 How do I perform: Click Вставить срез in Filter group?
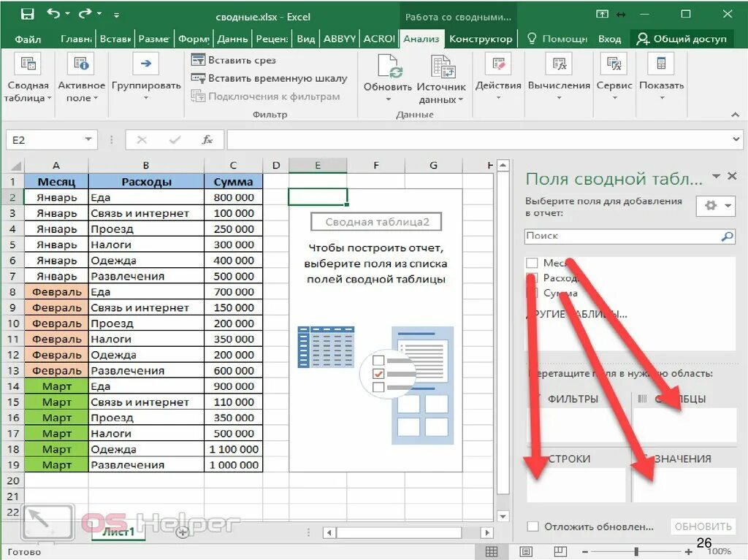point(234,60)
